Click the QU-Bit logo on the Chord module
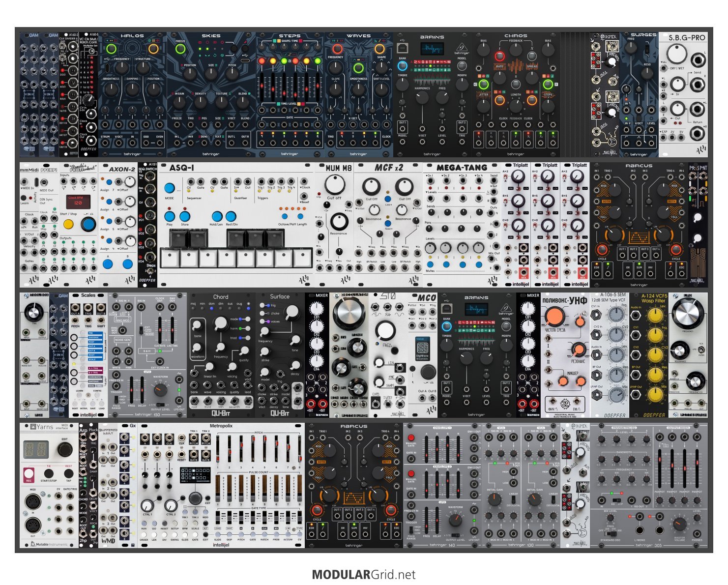Image resolution: width=728 pixels, height=585 pixels. coord(221,413)
